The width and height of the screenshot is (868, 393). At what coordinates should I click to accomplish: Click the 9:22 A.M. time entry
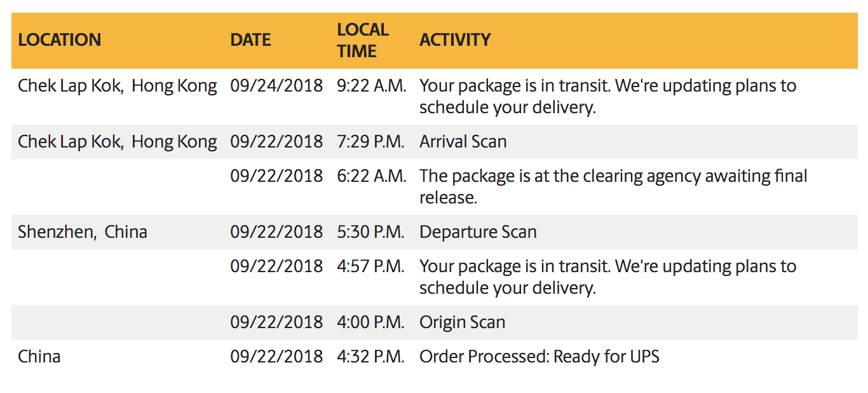click(x=371, y=86)
